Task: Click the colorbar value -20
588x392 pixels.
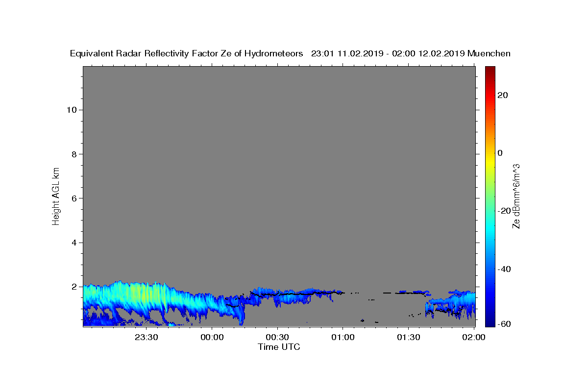Action: point(504,211)
